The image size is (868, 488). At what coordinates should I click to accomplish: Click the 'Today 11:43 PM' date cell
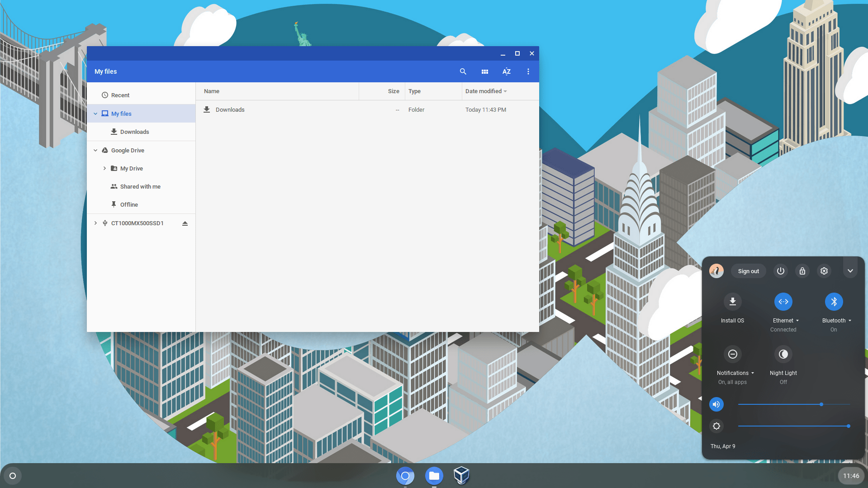click(x=485, y=109)
